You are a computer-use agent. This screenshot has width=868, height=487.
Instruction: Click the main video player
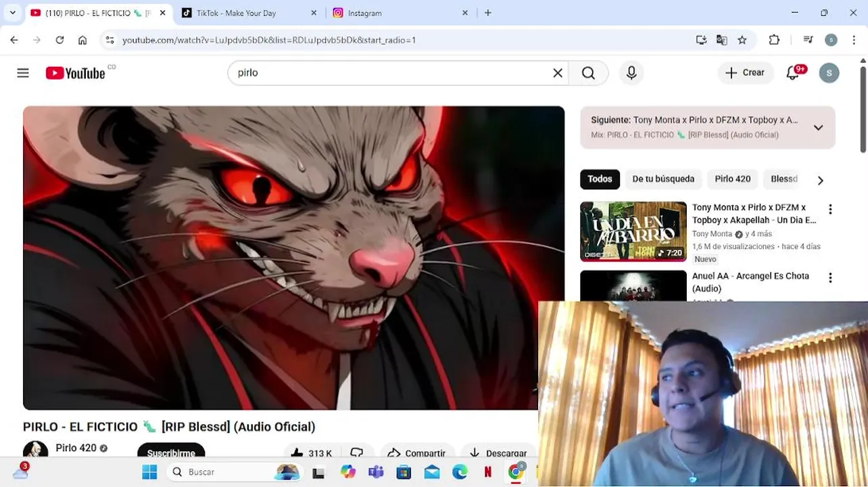tap(293, 258)
